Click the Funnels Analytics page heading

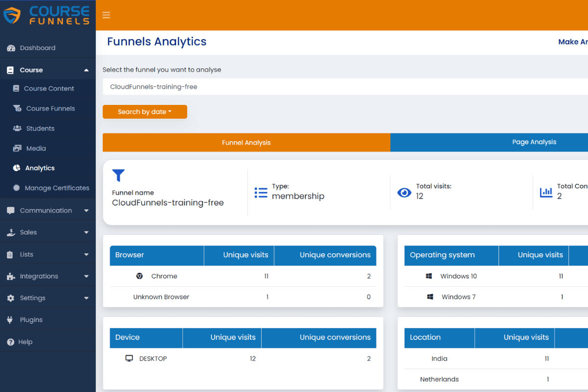[x=157, y=42]
